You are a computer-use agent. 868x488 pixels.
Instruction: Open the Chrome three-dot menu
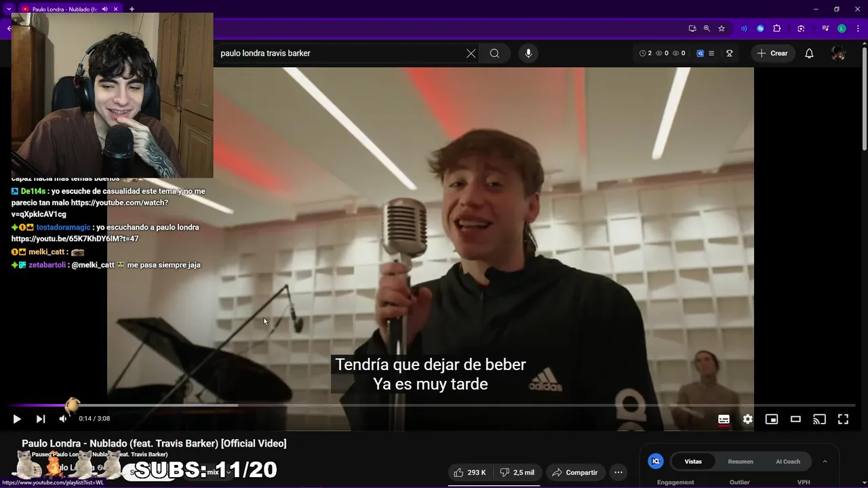(858, 28)
